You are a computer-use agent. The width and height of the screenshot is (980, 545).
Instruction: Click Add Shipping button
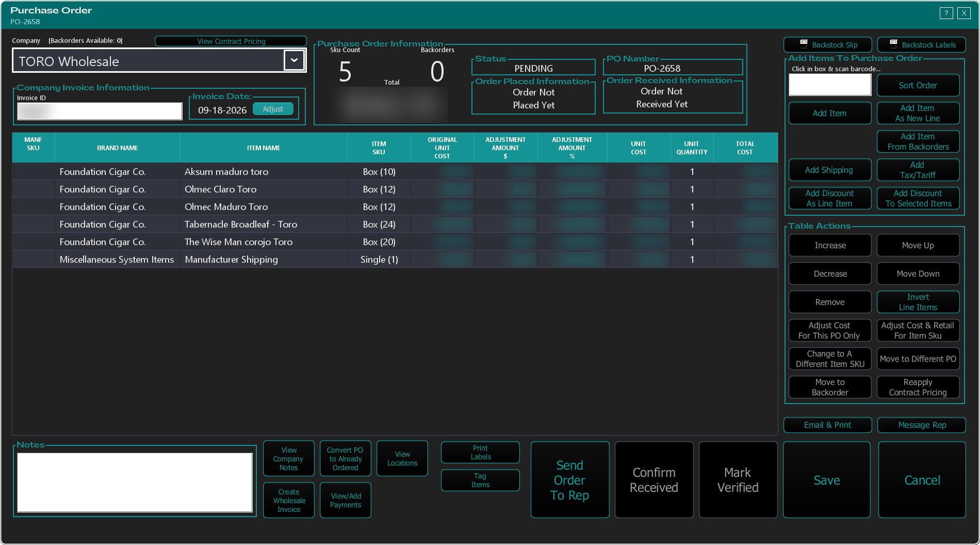[830, 170]
